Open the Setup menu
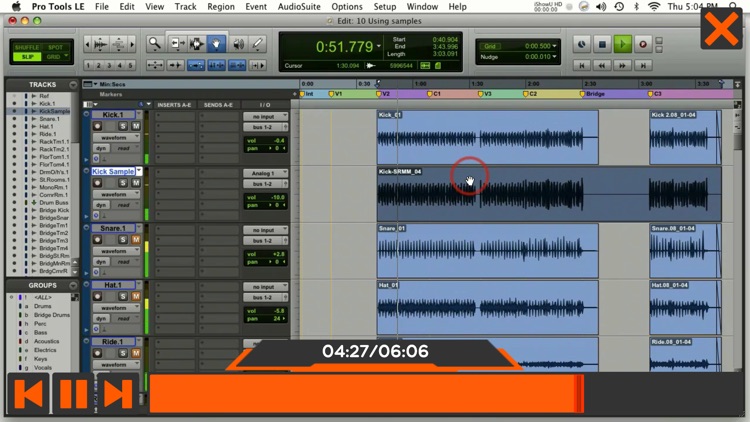Viewport: 750px width, 422px height. click(385, 7)
